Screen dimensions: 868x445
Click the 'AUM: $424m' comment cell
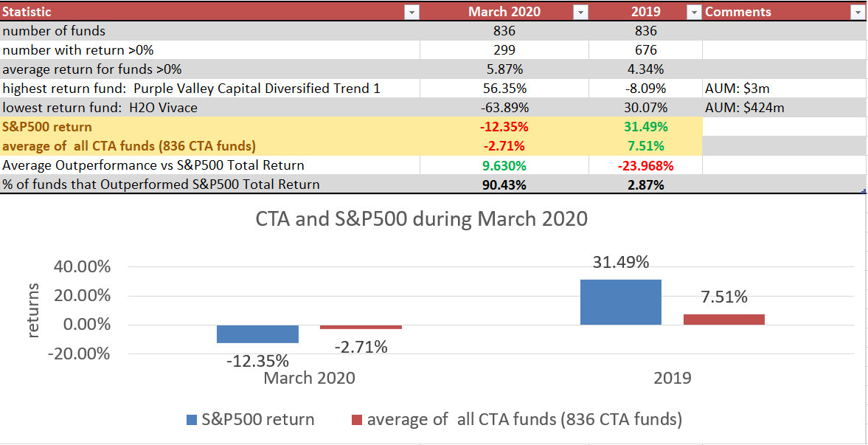pos(785,108)
